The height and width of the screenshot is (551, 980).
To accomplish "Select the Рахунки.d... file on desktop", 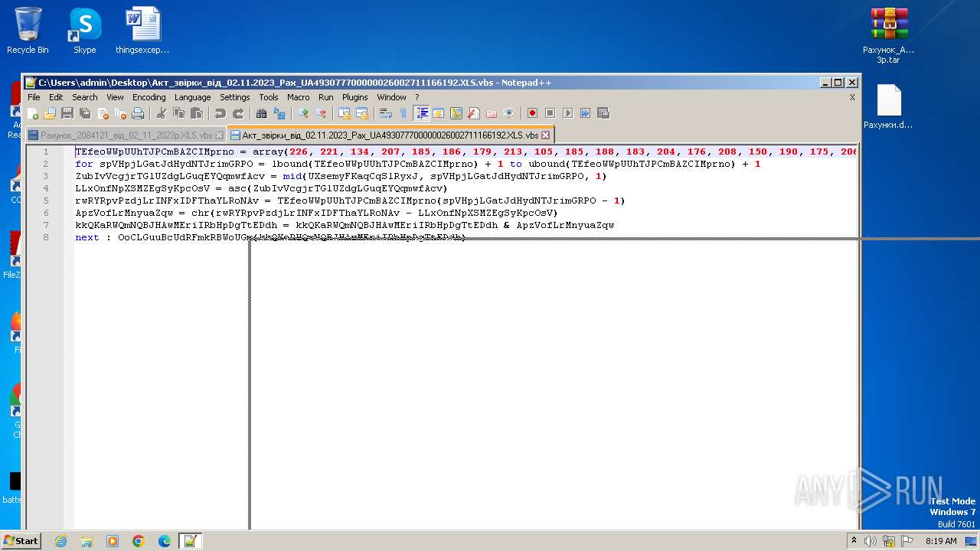I will 888,106.
